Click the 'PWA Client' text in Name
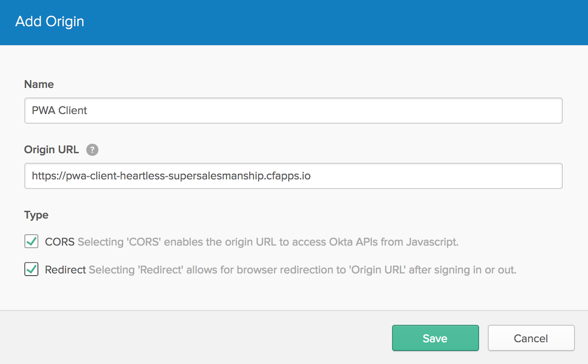The width and height of the screenshot is (588, 364). (x=59, y=111)
